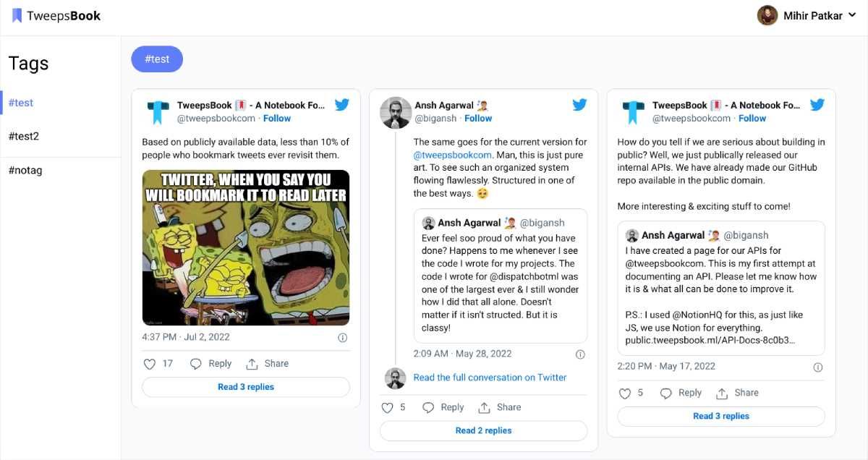
Task: Select the #test2 tag in the sidebar
Action: (x=23, y=136)
